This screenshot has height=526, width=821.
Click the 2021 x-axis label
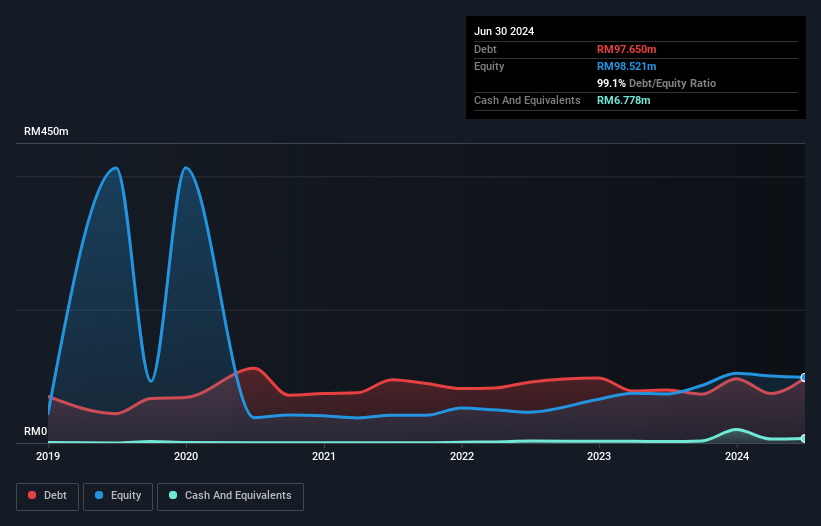pyautogui.click(x=324, y=456)
